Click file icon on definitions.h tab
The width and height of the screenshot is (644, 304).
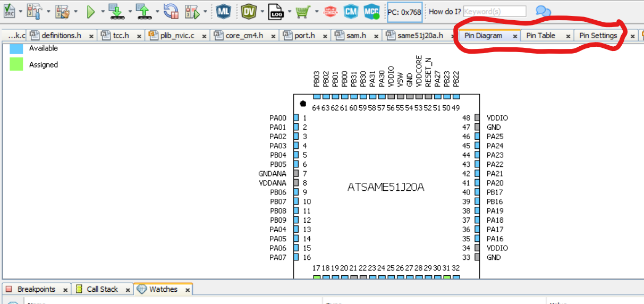(35, 35)
